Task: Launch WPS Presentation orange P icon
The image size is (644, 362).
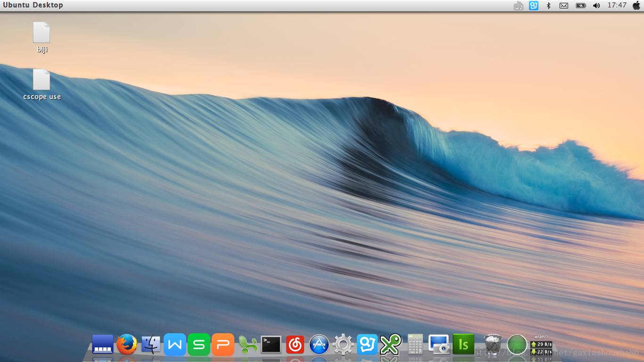Action: (223, 345)
